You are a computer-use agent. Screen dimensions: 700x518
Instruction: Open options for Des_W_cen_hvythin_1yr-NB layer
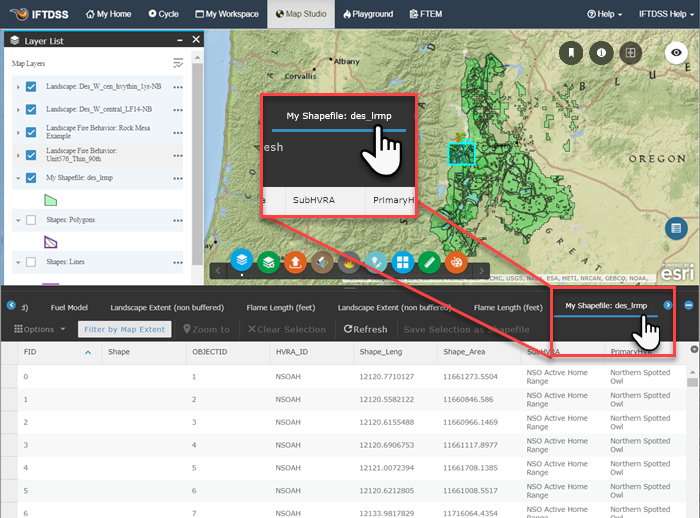178,87
